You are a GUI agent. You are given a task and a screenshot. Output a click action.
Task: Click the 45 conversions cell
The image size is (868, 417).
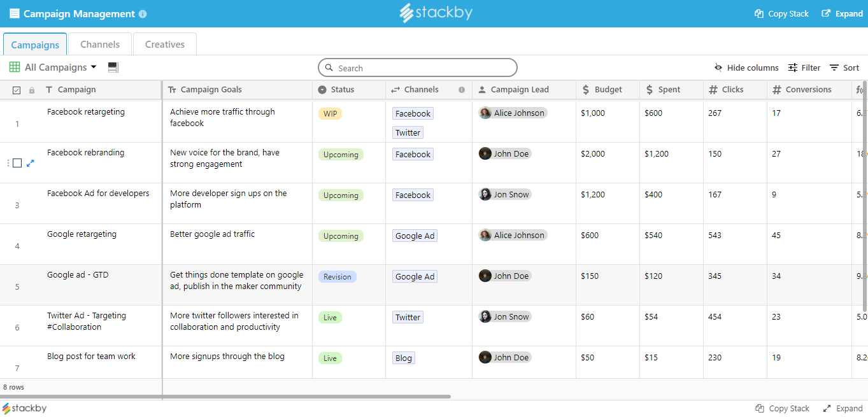pyautogui.click(x=809, y=244)
